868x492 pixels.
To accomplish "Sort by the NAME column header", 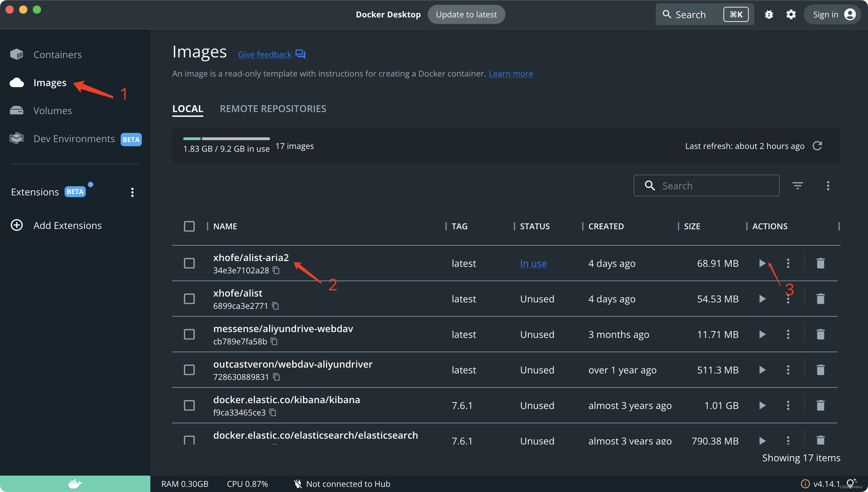I will tap(225, 226).
